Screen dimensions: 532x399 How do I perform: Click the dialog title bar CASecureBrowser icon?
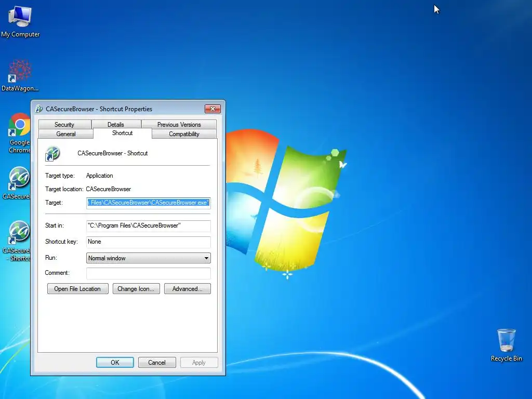[x=39, y=109]
